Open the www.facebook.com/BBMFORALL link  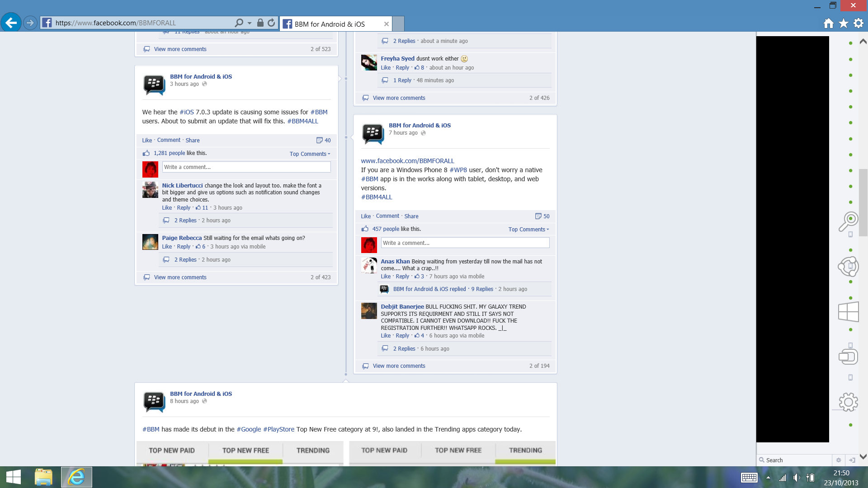(x=407, y=161)
